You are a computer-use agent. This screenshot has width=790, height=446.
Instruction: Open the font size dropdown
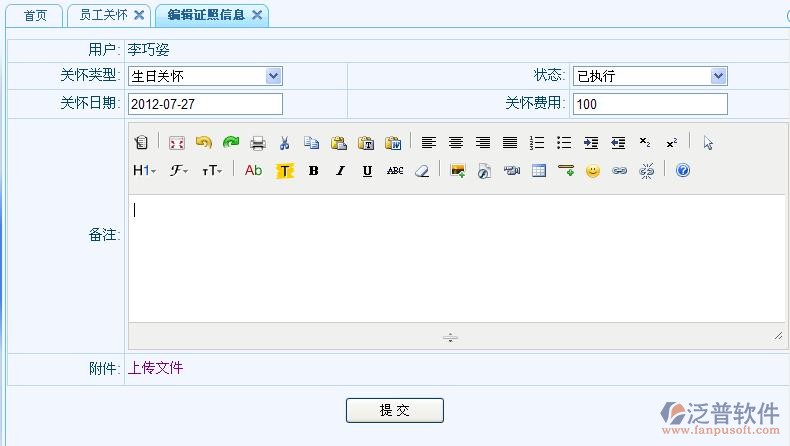[x=212, y=170]
